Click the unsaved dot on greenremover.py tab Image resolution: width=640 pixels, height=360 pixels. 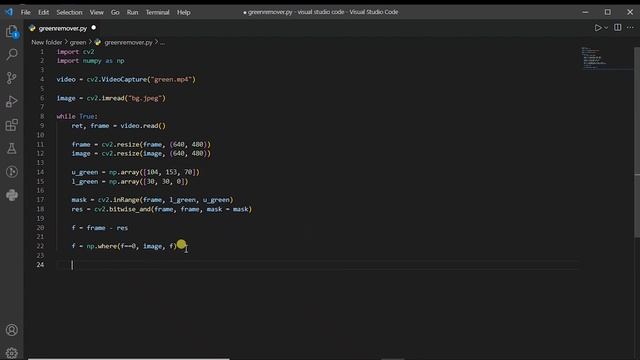[93, 28]
